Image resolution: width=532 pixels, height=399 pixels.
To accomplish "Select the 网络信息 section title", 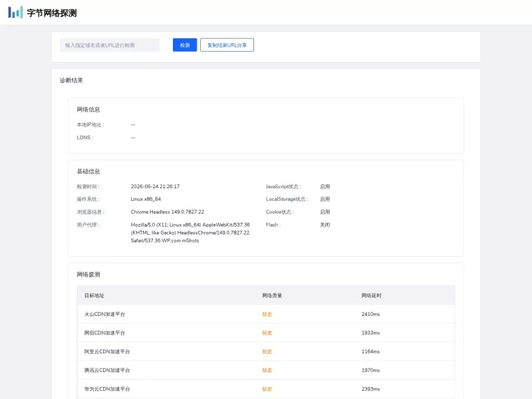I will (88, 110).
